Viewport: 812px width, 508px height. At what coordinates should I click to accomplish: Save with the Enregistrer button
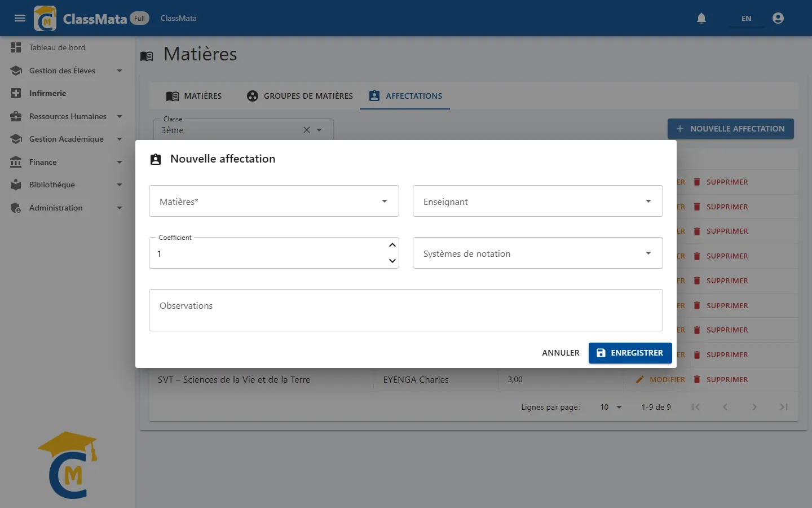coord(630,353)
